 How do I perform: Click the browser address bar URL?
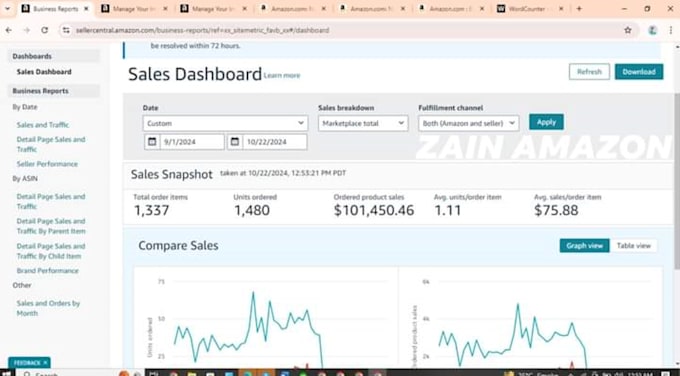[202, 30]
